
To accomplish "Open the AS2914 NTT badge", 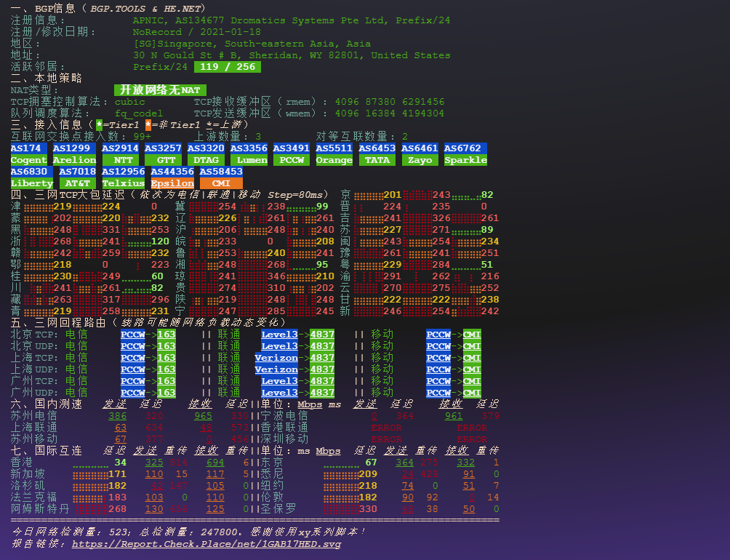I will pyautogui.click(x=121, y=154).
